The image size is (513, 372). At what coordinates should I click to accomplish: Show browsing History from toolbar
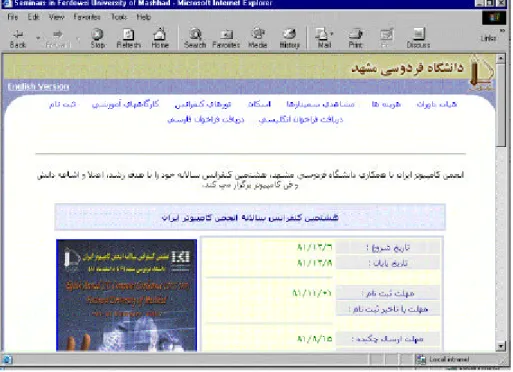(x=289, y=38)
